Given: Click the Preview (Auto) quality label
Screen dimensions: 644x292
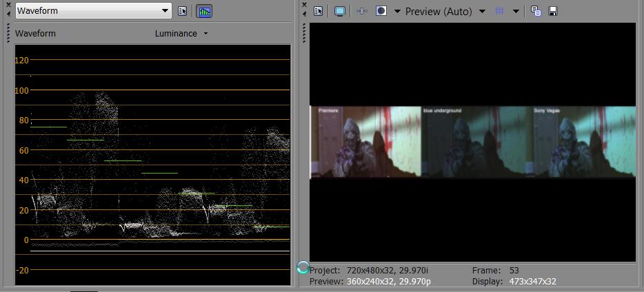Looking at the screenshot, I should click(x=439, y=12).
